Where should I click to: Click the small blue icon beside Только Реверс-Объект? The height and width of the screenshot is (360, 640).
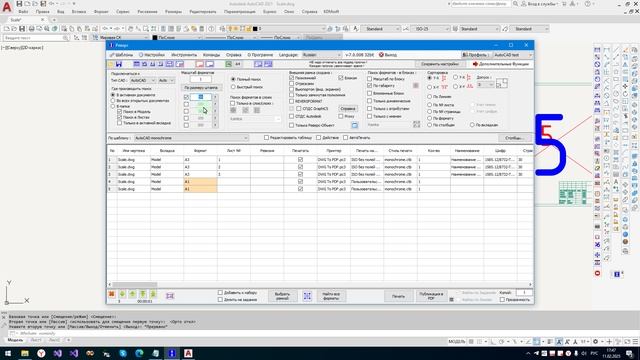coord(354,125)
